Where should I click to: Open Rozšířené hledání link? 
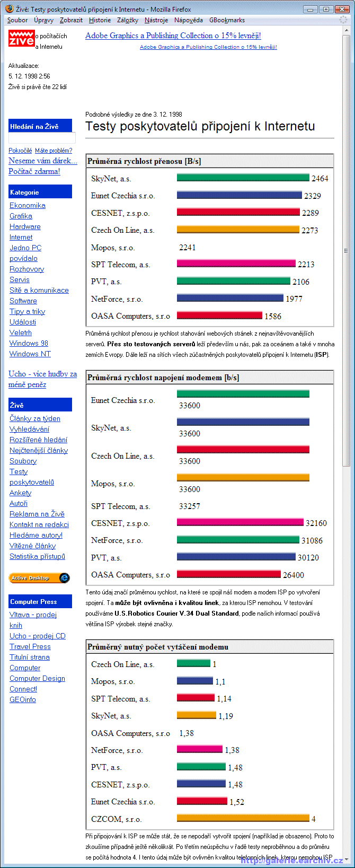click(38, 440)
